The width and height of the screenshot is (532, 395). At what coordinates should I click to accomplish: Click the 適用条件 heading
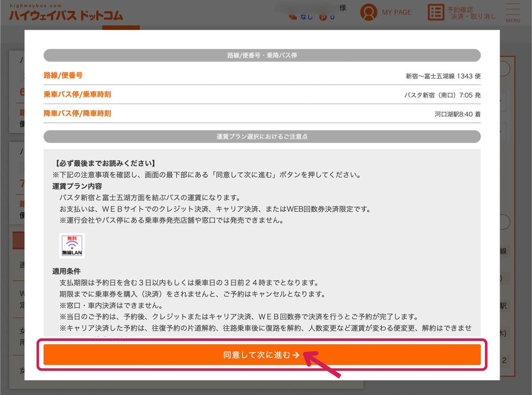tap(66, 271)
